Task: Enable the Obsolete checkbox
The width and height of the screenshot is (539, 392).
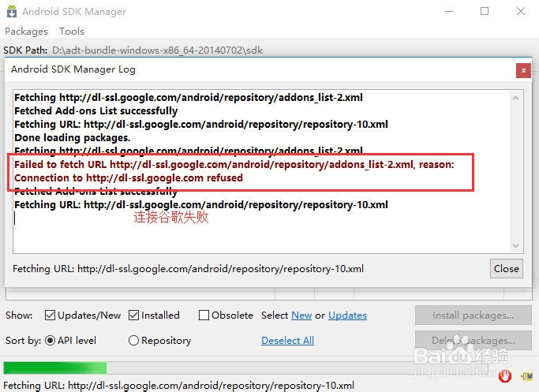Action: click(x=204, y=315)
